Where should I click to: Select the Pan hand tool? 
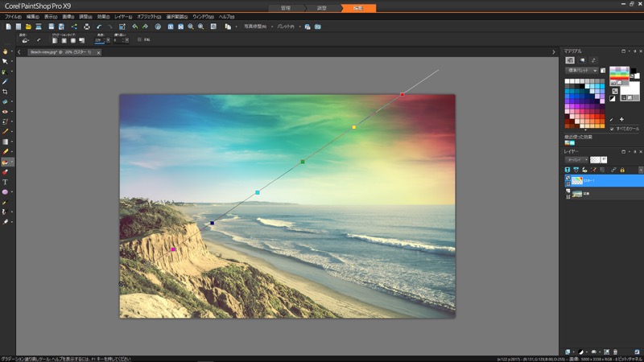5,51
